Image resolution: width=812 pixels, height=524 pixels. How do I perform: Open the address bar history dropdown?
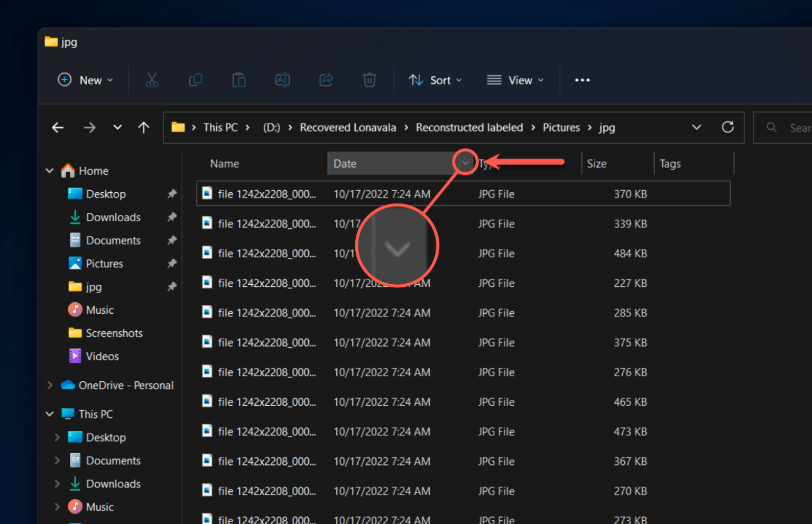(x=696, y=127)
